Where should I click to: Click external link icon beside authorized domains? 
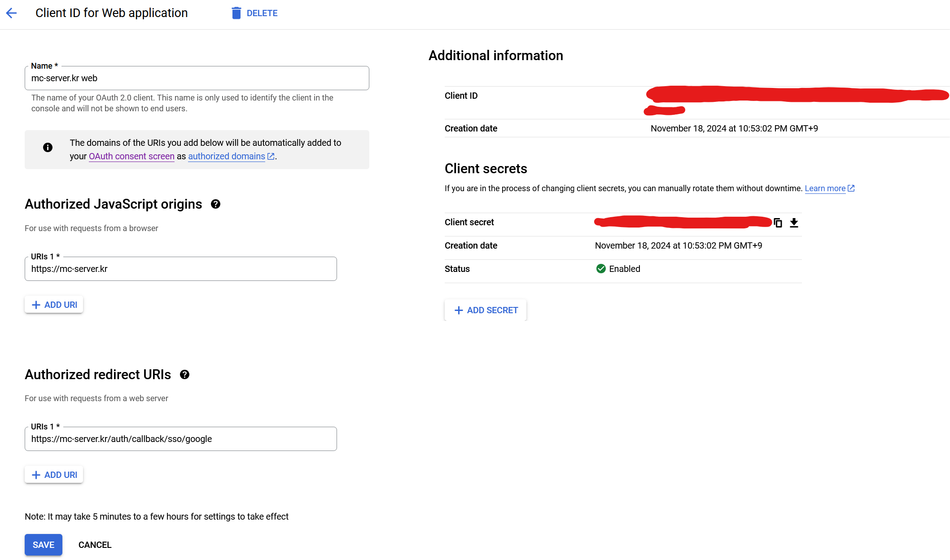271,156
